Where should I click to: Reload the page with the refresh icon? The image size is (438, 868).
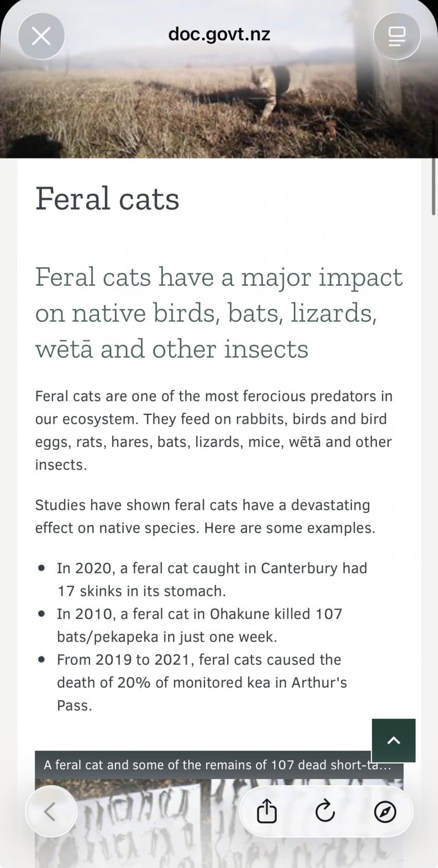325,812
